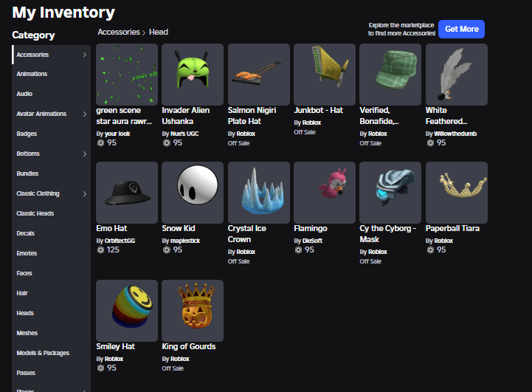Open creator link DieSoft
Image resolution: width=532 pixels, height=392 pixels.
coord(312,241)
